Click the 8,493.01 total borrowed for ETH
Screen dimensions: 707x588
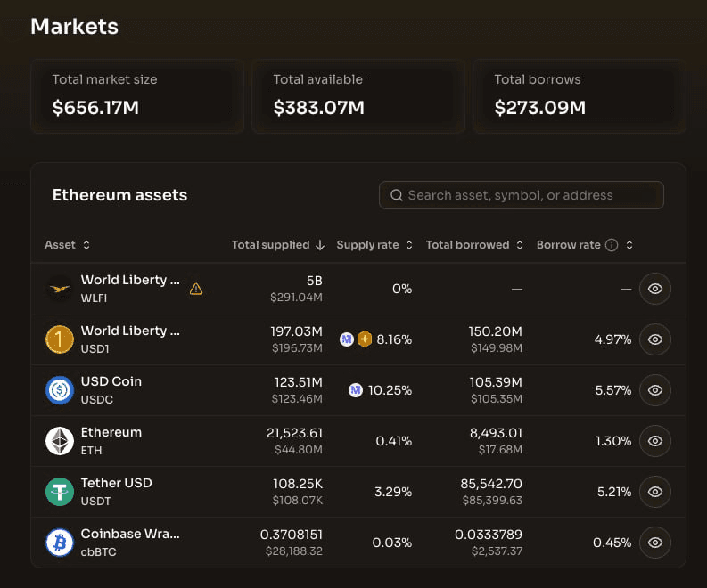pos(496,434)
